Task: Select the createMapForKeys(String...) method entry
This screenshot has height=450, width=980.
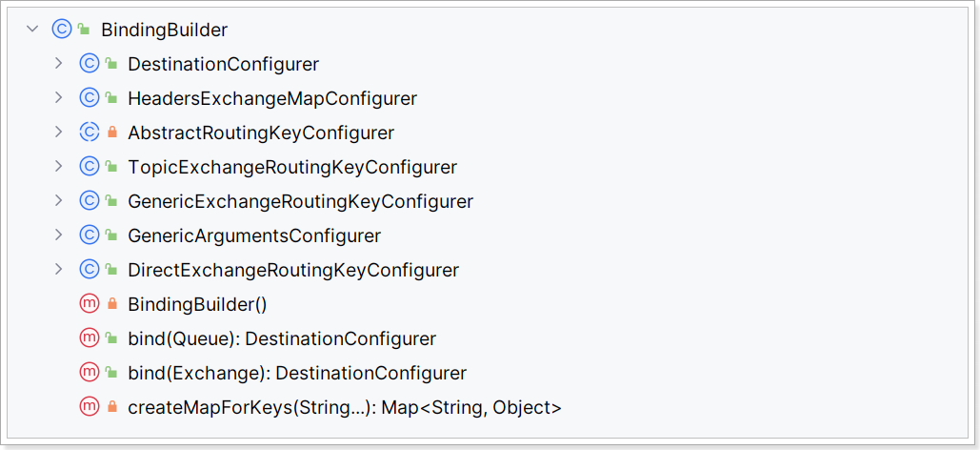Action: 345,408
